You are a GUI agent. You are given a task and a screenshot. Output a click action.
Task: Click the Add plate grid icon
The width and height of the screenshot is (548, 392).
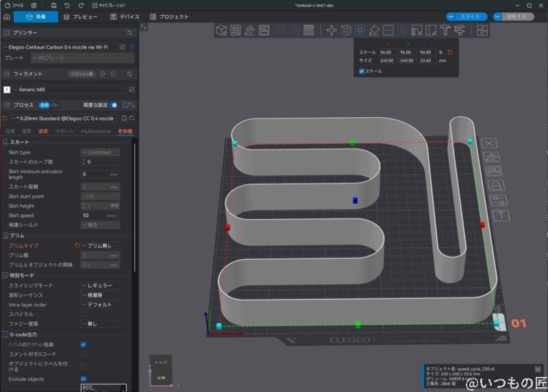(x=236, y=30)
